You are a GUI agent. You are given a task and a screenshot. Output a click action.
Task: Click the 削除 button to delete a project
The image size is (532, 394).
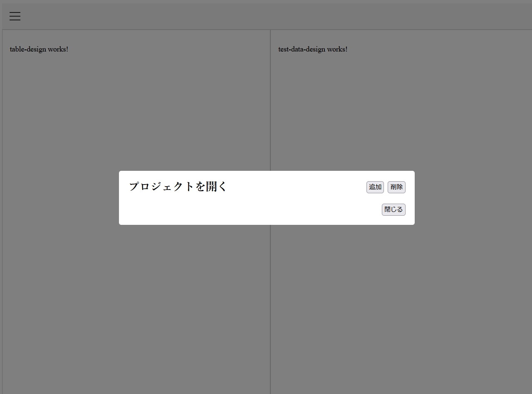click(x=396, y=187)
